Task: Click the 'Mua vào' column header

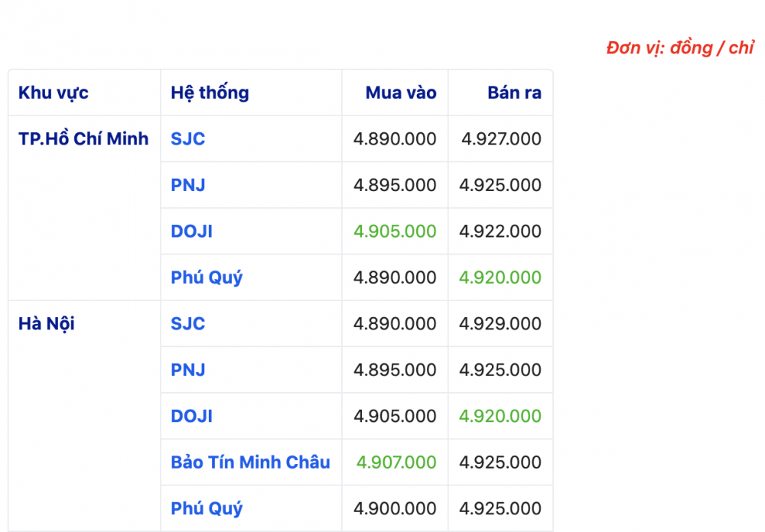Action: click(x=401, y=92)
